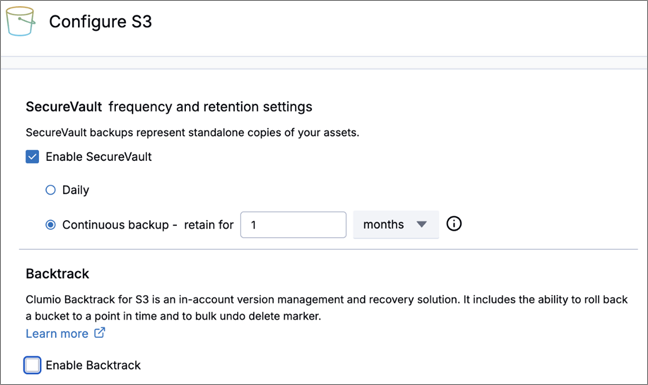Viewport: 648px width, 385px height.
Task: Click the SecureVault frequency and retention heading
Action: 169,107
